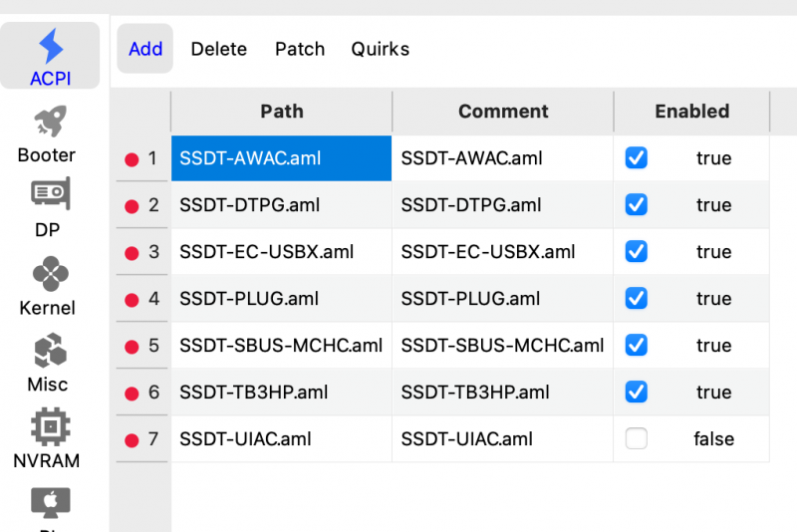Switch to the Delete tab
This screenshot has height=532, width=797.
tap(218, 49)
